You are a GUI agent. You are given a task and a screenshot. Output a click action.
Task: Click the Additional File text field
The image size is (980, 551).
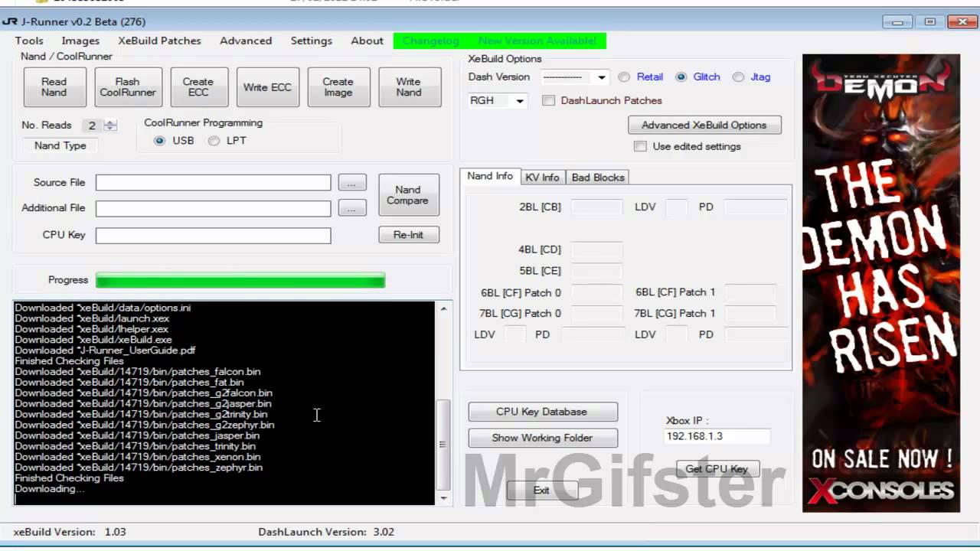pos(213,208)
